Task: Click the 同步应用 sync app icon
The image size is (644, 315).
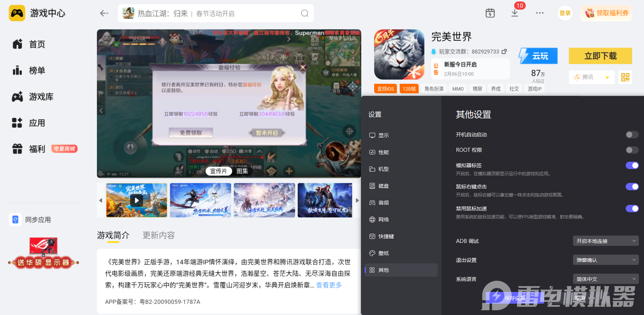Action: point(15,220)
